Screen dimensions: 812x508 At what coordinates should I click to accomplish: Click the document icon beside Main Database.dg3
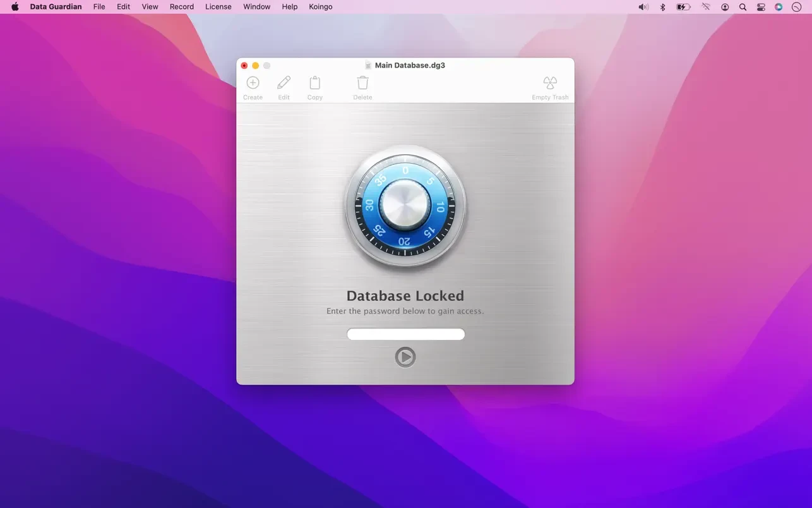[368, 65]
